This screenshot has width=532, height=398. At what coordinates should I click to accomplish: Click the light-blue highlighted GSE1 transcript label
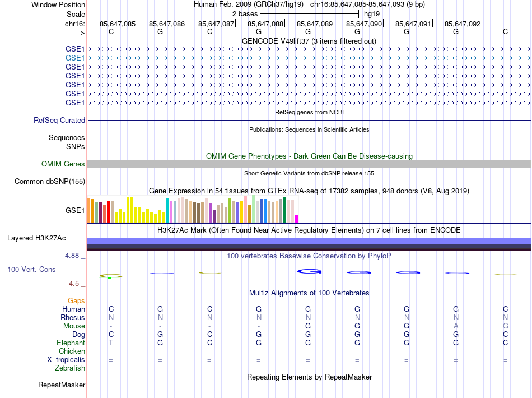coord(74,58)
